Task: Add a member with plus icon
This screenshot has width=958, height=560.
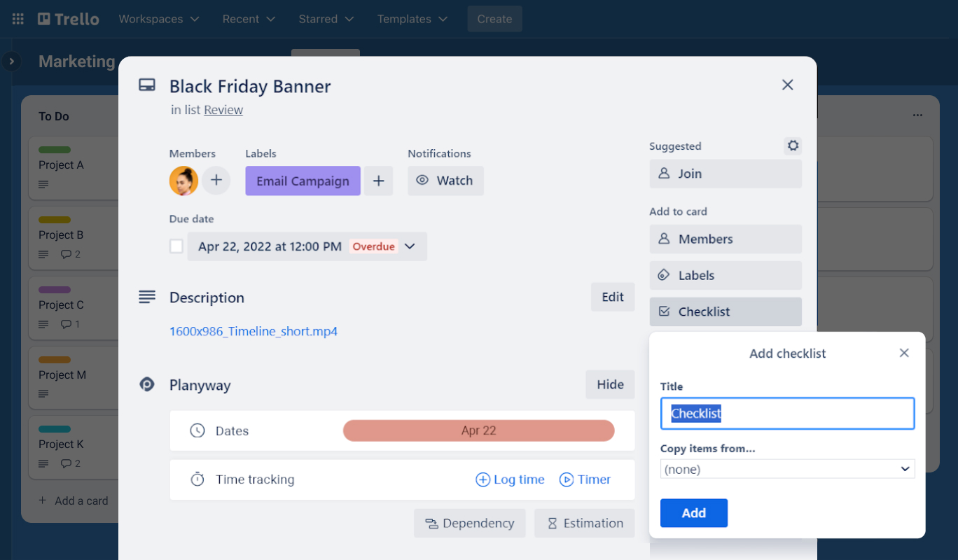Action: (x=216, y=181)
